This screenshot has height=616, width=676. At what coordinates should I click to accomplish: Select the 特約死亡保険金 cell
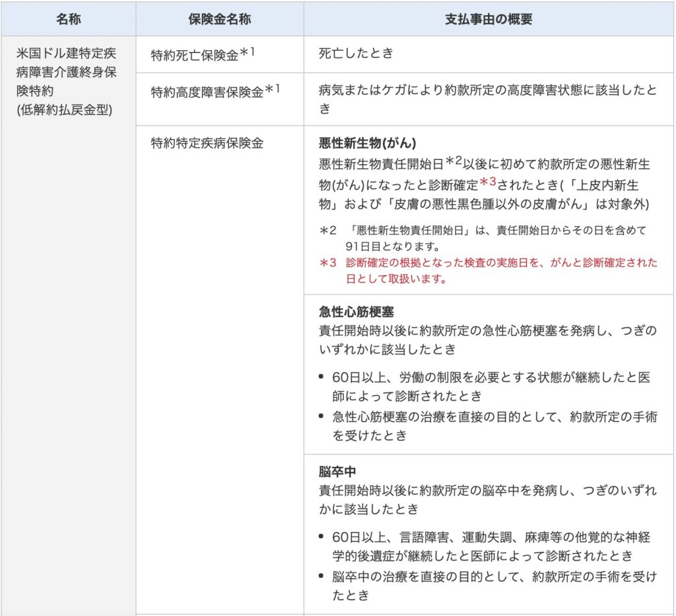194,55
